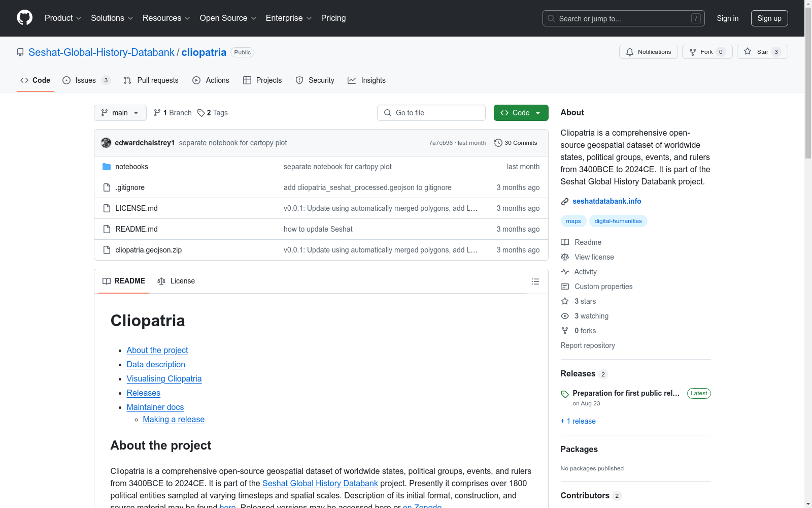812x508 pixels.
Task: Click the notebooks folder icon
Action: [107, 167]
